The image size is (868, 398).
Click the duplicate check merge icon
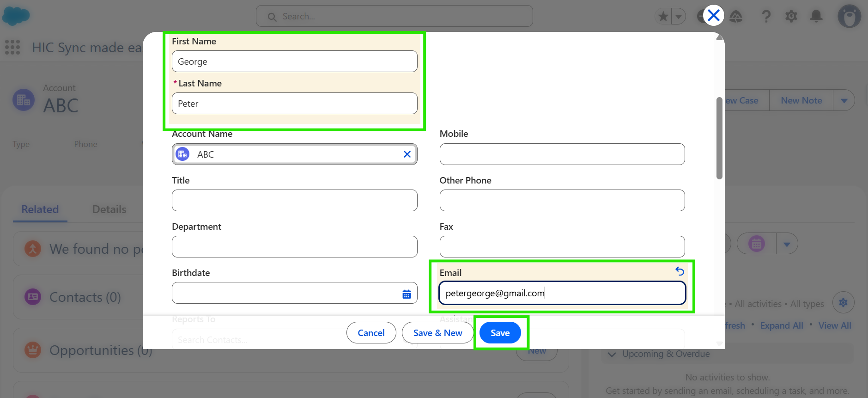(33, 249)
